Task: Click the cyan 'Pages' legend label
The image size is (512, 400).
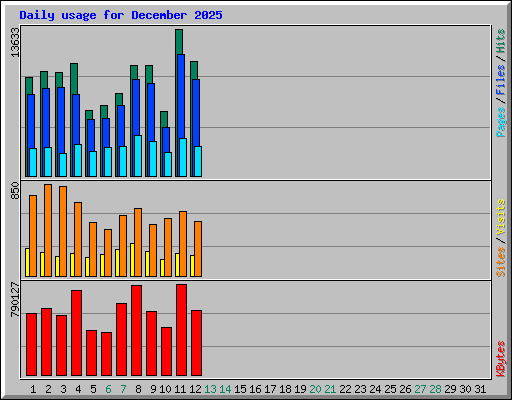Action: pyautogui.click(x=500, y=122)
